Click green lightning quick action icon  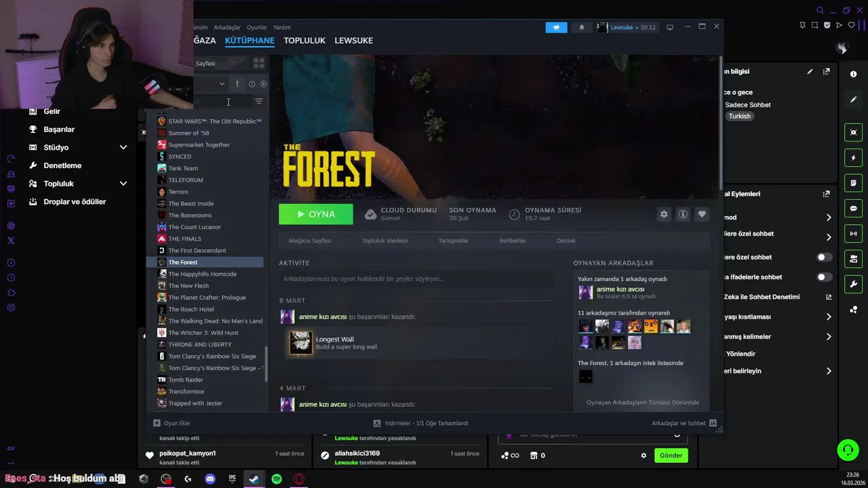pyautogui.click(x=854, y=158)
